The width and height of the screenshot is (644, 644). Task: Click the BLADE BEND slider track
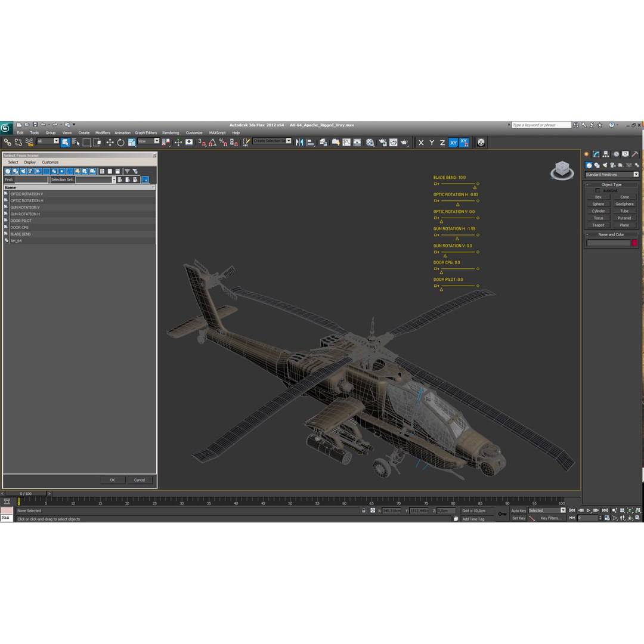click(457, 184)
